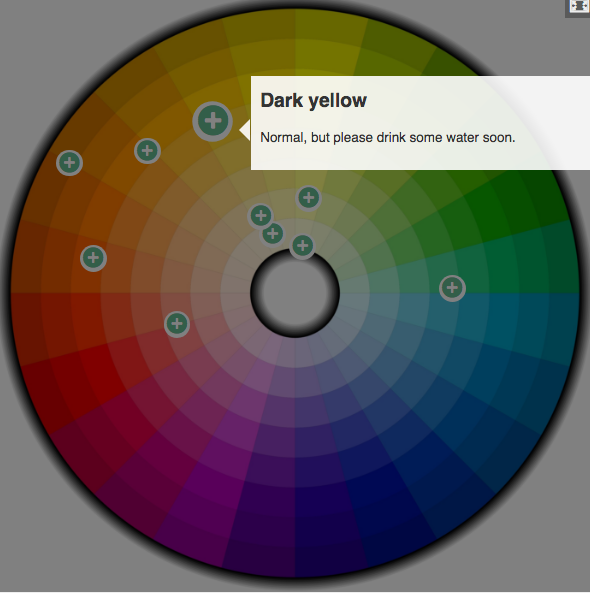
Task: Click the gray hole in the wheel's center
Action: coord(295,293)
